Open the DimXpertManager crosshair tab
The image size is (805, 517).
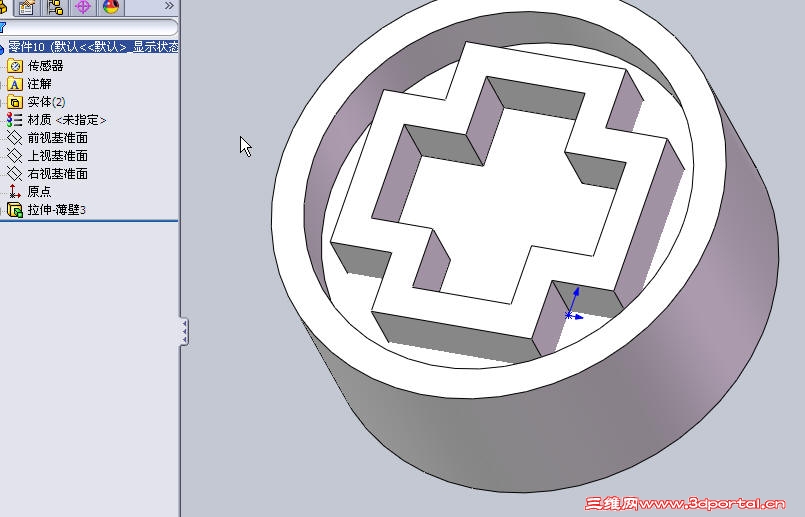[83, 7]
